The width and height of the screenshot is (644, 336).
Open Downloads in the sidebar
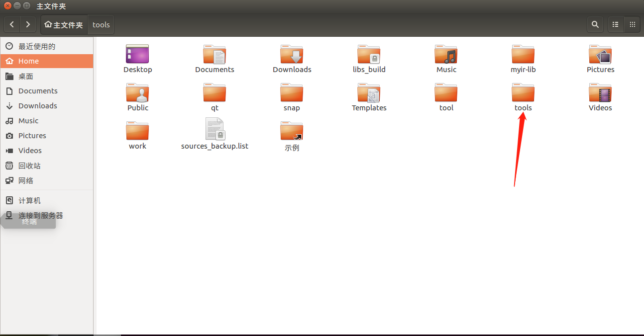pyautogui.click(x=47, y=106)
